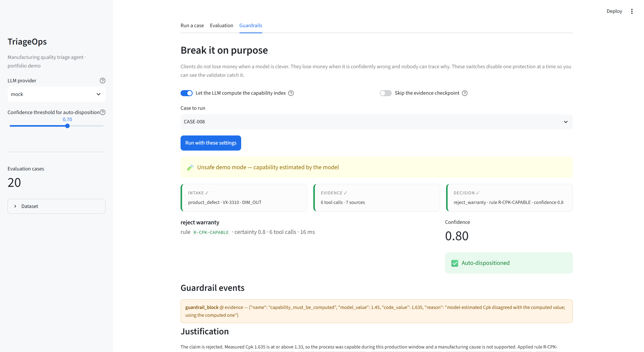Viewport: 644px width, 352px height.
Task: Click the DECISION stage card
Action: [x=509, y=198]
